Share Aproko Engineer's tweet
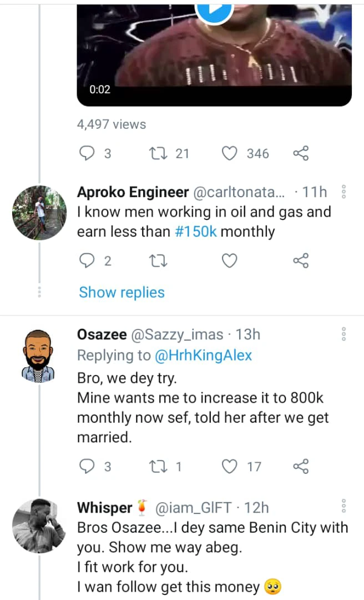 coord(301,261)
